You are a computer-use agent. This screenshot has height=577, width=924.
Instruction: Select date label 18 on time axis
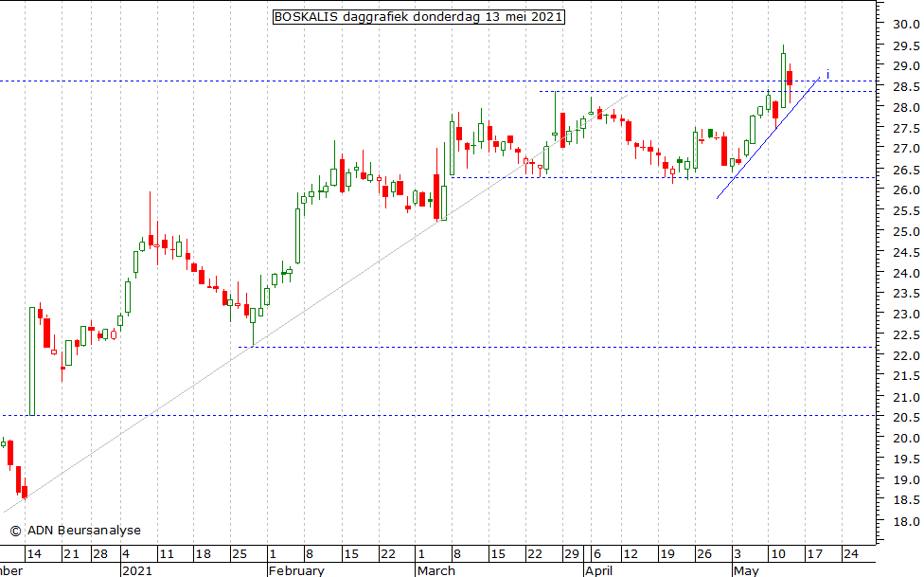[204, 554]
